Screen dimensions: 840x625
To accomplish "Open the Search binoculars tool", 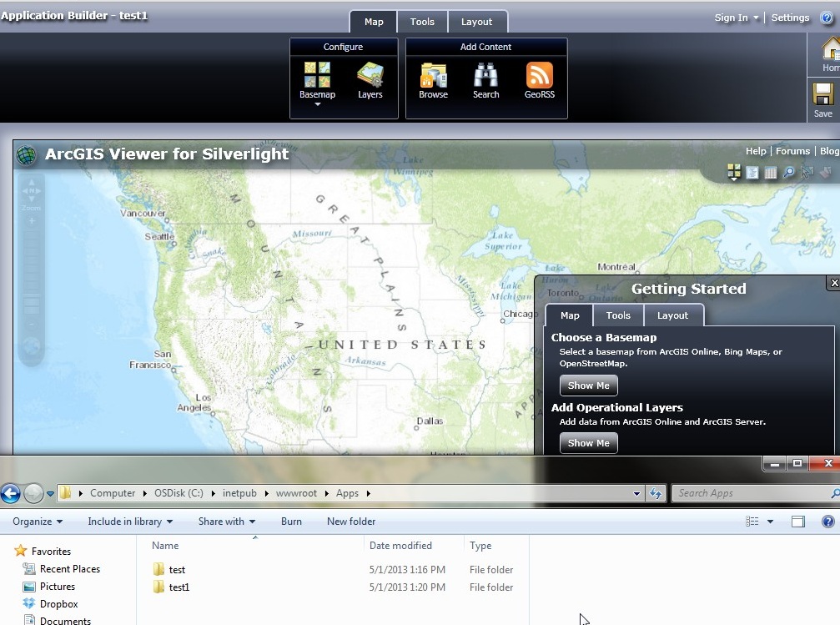I will (x=485, y=80).
